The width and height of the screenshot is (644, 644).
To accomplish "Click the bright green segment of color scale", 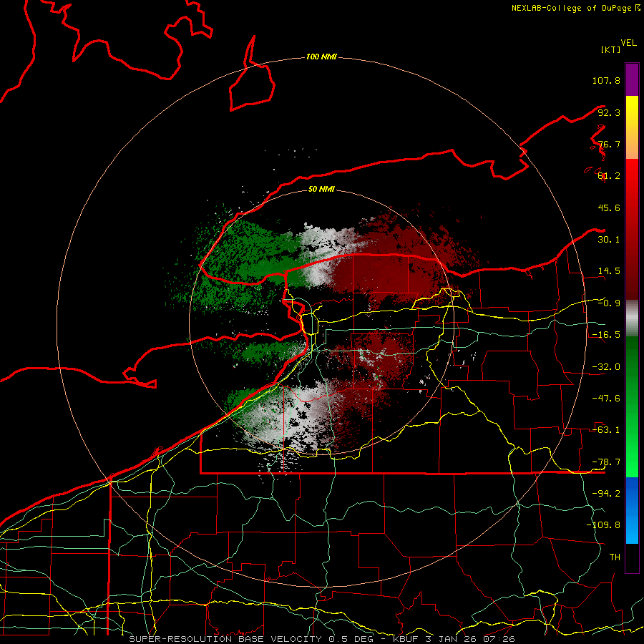I will tap(632, 406).
